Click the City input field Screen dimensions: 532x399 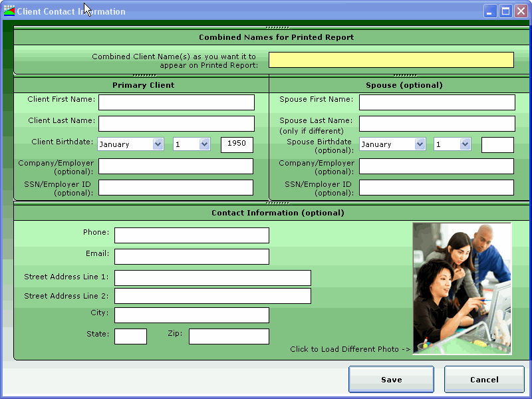click(192, 315)
